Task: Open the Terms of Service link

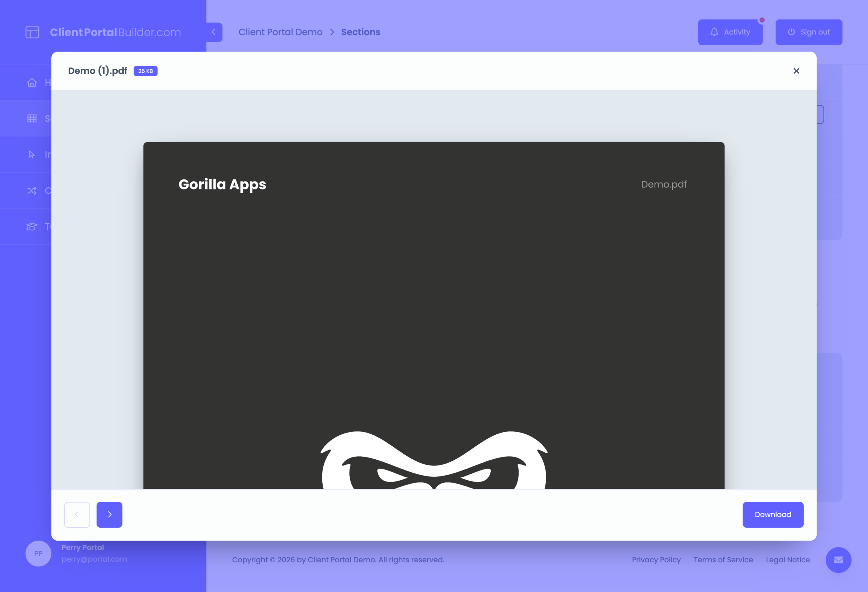Action: click(723, 559)
